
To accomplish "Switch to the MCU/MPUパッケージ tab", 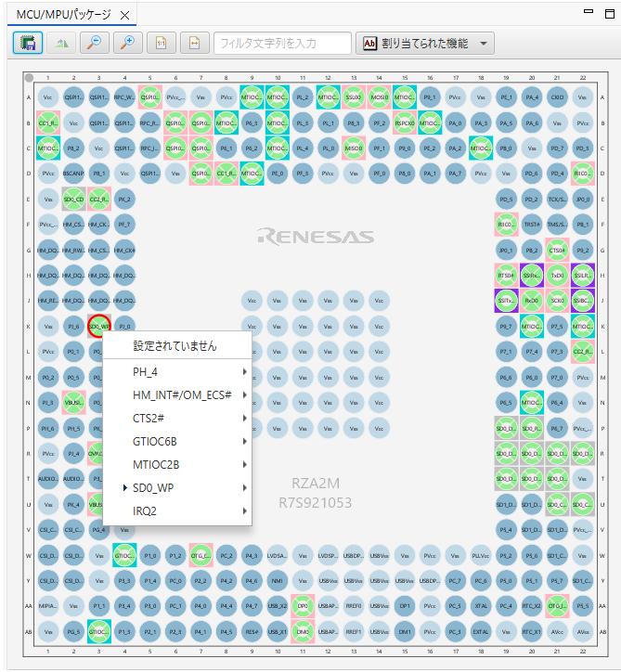I will click(63, 14).
